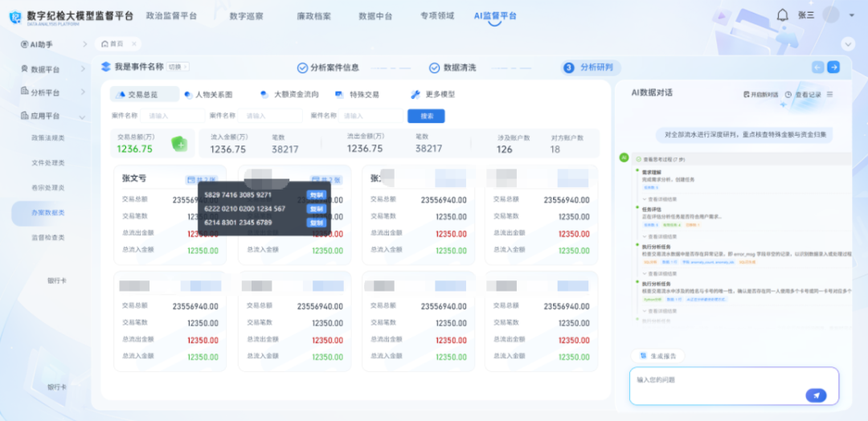The width and height of the screenshot is (868, 421).
Task: Copy card number 6214 8301 2345 6789
Action: pyautogui.click(x=316, y=223)
